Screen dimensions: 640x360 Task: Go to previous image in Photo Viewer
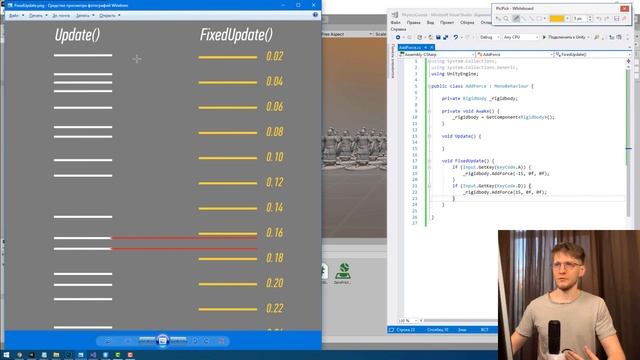[147, 340]
